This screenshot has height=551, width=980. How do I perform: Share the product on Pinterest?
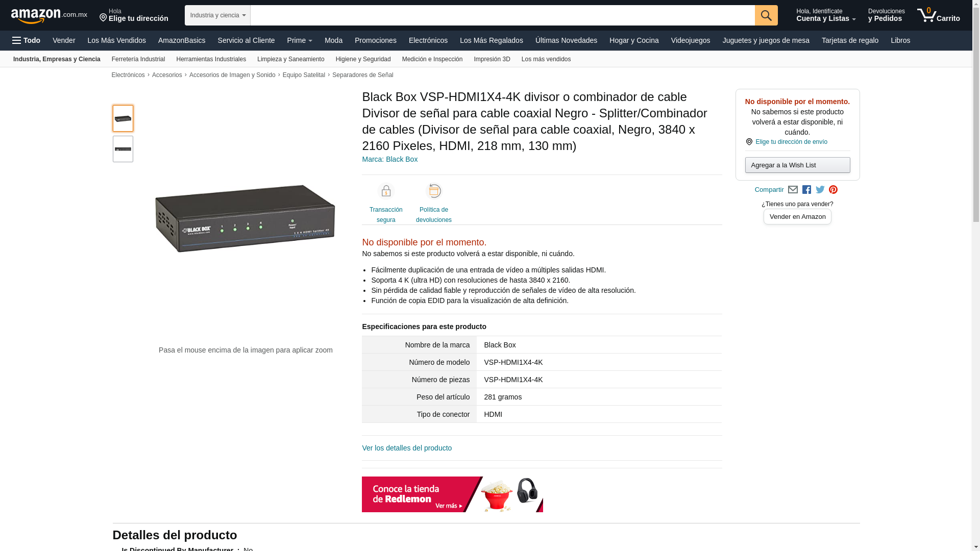click(834, 190)
